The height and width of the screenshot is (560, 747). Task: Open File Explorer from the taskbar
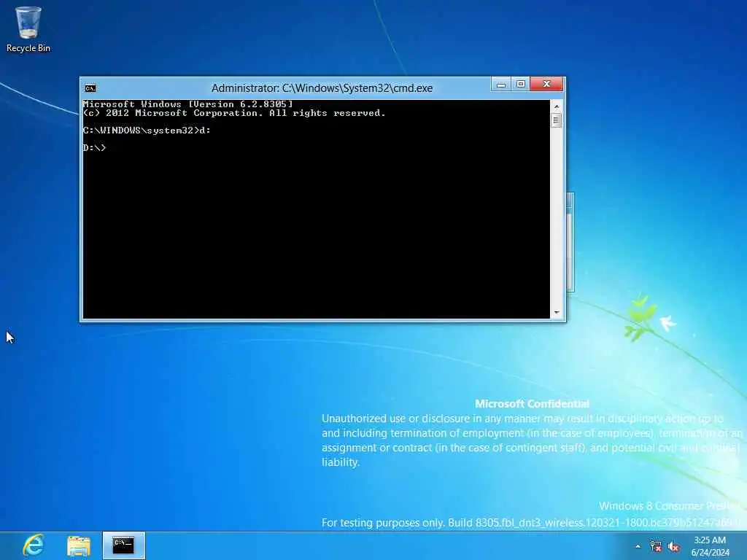point(79,545)
